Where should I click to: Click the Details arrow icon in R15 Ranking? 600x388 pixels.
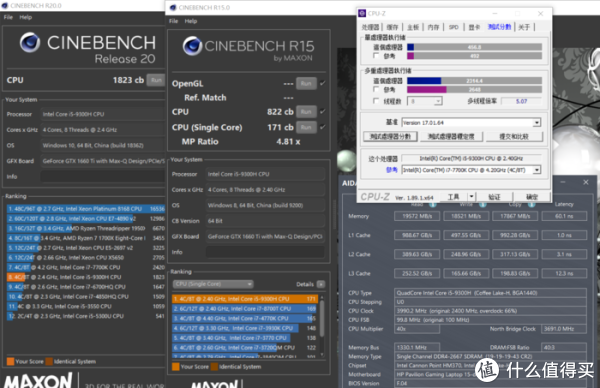pos(321,284)
